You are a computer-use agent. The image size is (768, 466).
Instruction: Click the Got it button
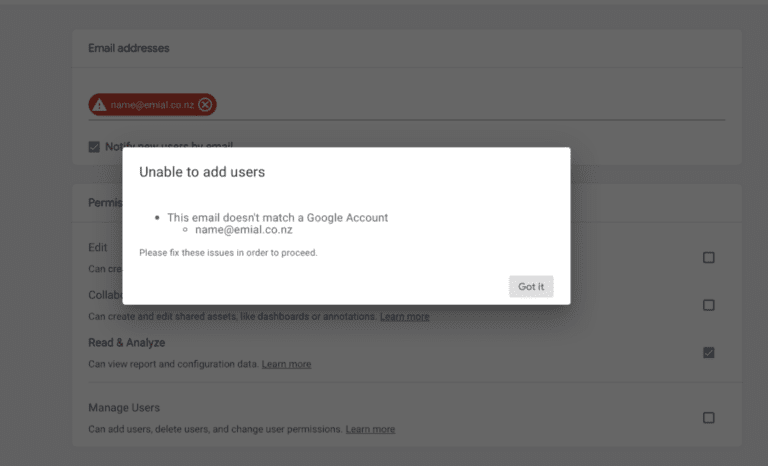click(x=531, y=287)
